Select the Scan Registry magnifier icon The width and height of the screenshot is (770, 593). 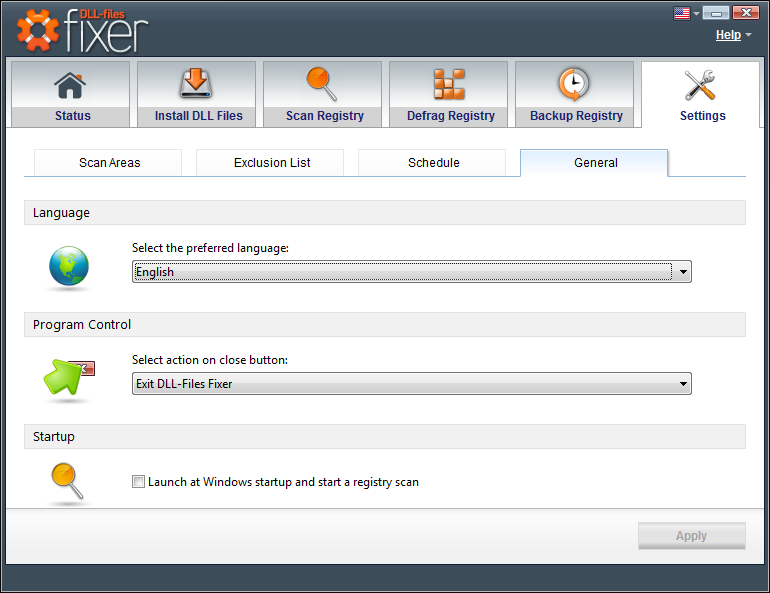(322, 84)
